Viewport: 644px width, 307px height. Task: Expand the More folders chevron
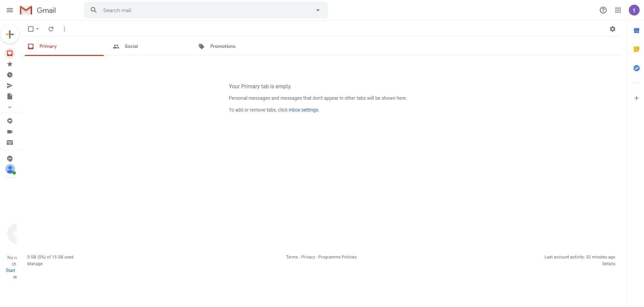click(x=10, y=107)
